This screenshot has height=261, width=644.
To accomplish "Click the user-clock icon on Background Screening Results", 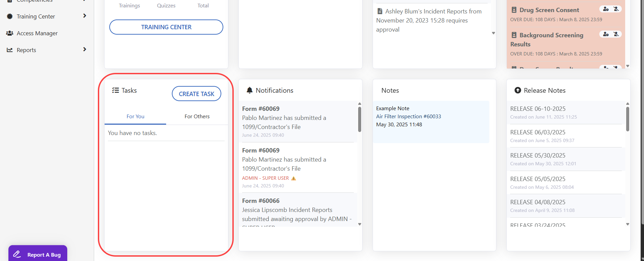I will [606, 34].
